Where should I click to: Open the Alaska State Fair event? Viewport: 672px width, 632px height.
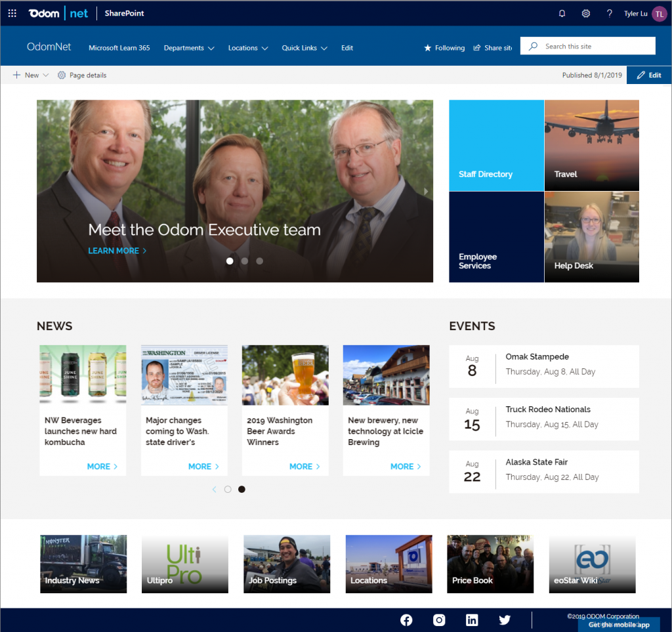point(544,472)
